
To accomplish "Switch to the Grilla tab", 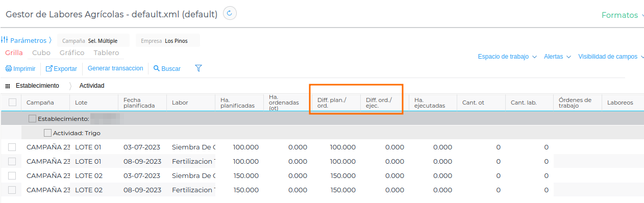I will pos(14,53).
